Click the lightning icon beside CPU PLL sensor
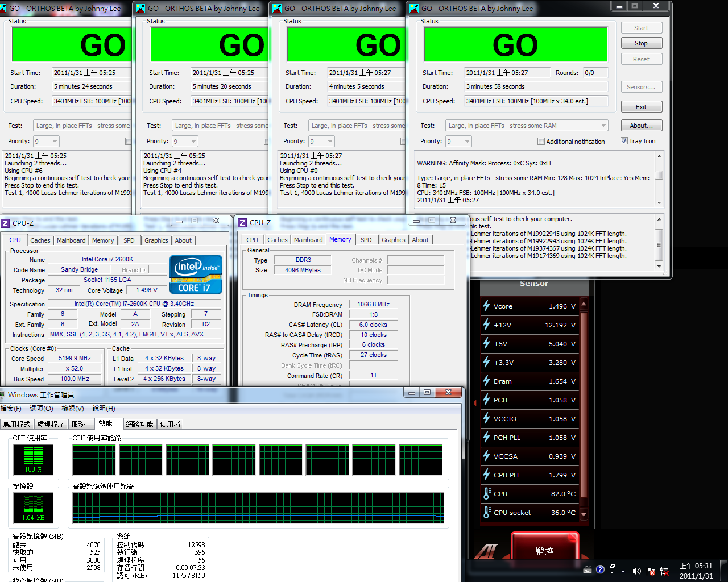The width and height of the screenshot is (728, 582). coord(486,475)
